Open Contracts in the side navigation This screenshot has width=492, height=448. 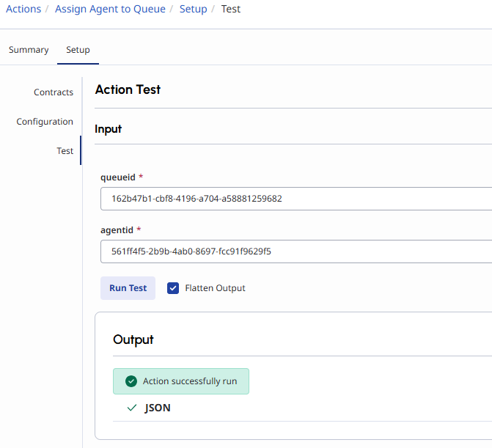coord(54,92)
